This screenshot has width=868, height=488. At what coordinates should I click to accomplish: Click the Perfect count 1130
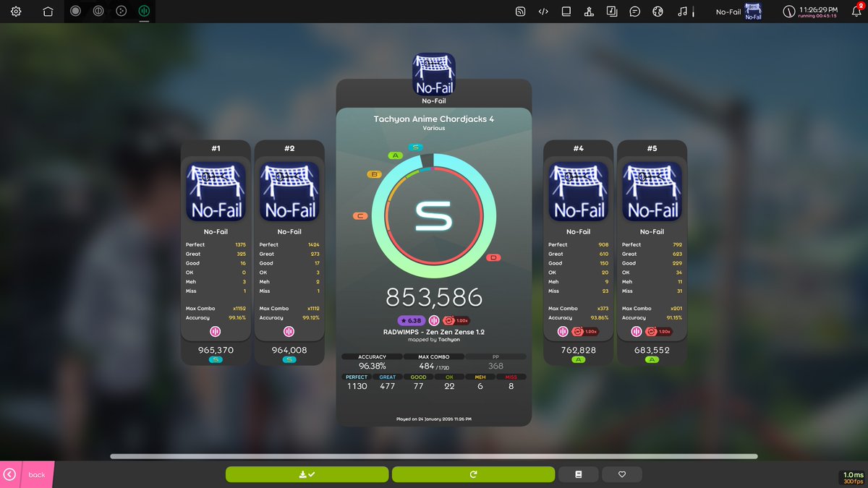pos(357,386)
